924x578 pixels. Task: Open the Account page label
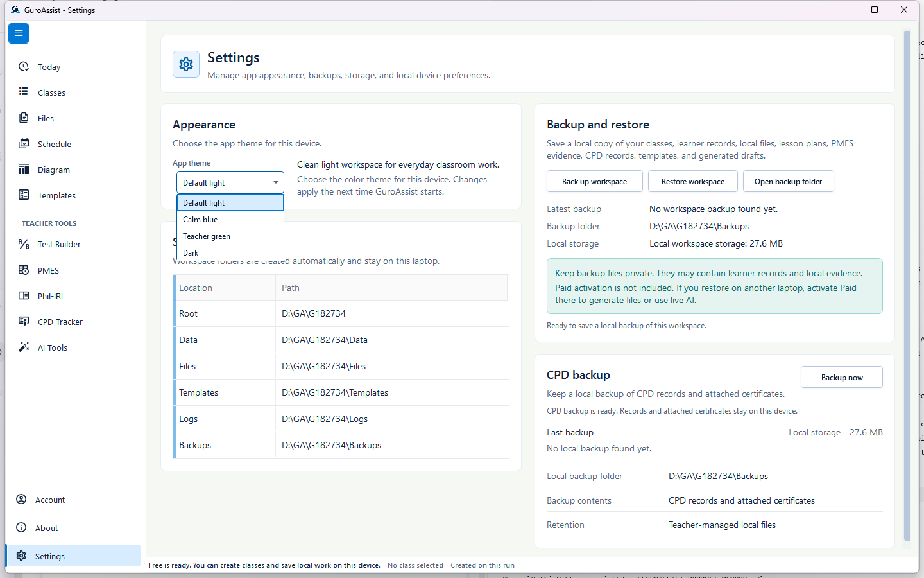click(x=50, y=500)
